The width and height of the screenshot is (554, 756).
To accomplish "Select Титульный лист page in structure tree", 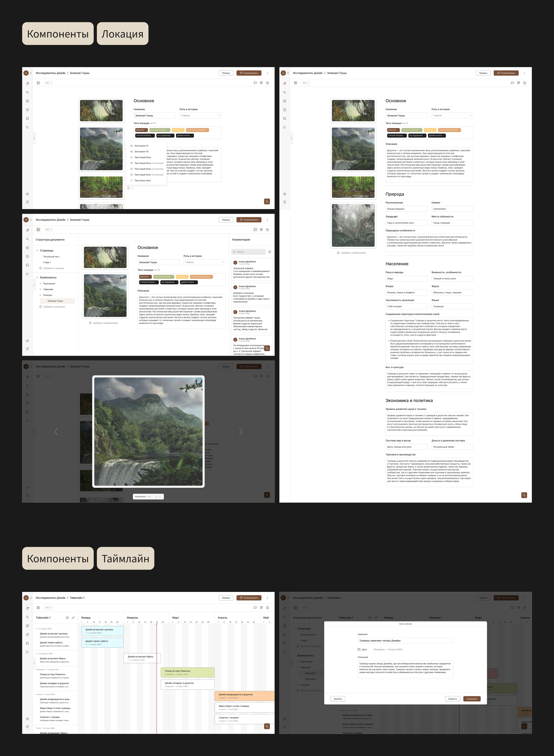I will (x=51, y=256).
